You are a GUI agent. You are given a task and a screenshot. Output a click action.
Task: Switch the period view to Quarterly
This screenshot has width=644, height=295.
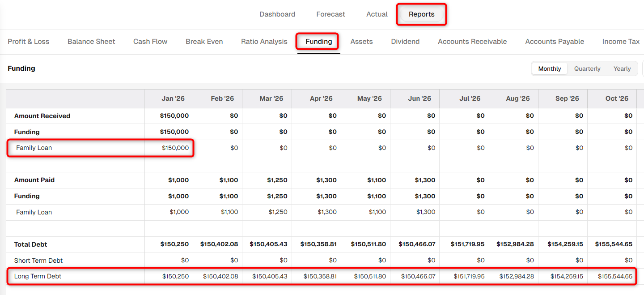tap(587, 68)
